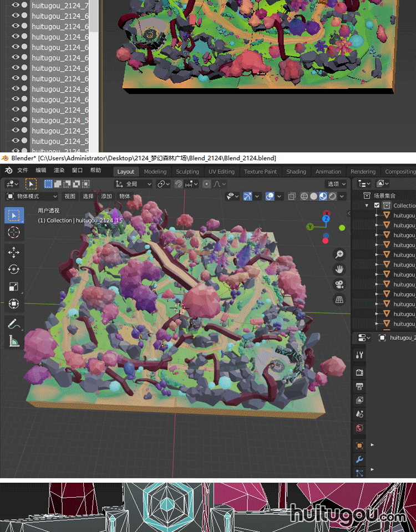Choose the Scale tool
This screenshot has width=416, height=532.
coord(14,287)
